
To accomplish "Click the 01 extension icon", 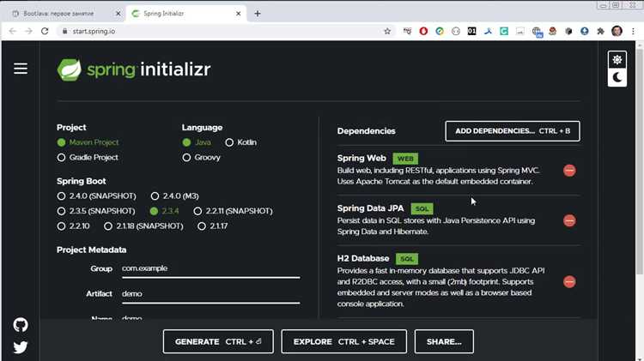I will (x=471, y=31).
